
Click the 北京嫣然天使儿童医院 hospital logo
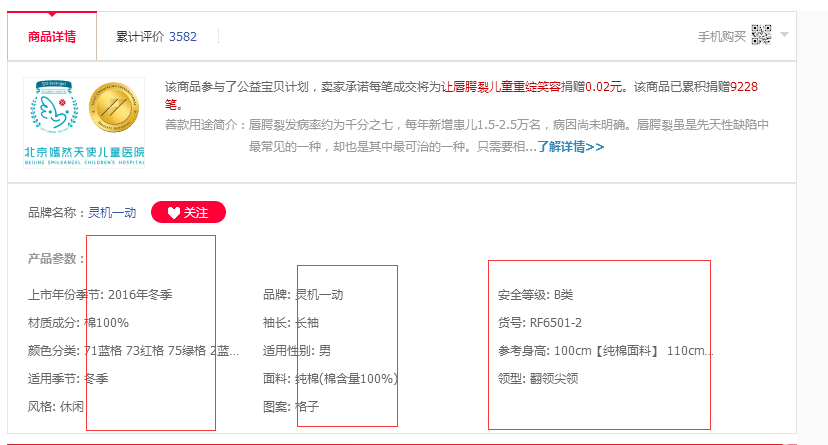[x=57, y=124]
